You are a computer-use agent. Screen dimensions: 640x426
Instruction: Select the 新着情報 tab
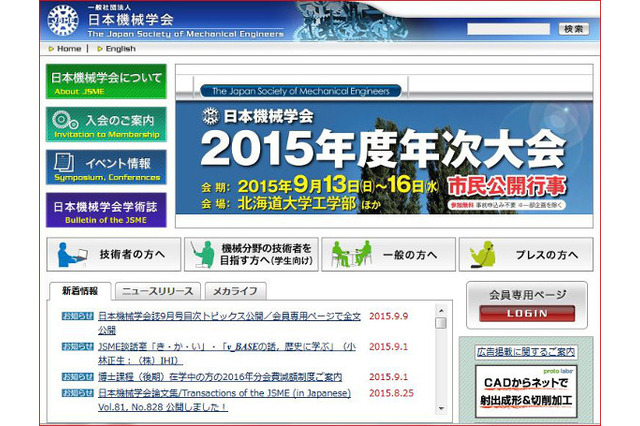(80, 291)
